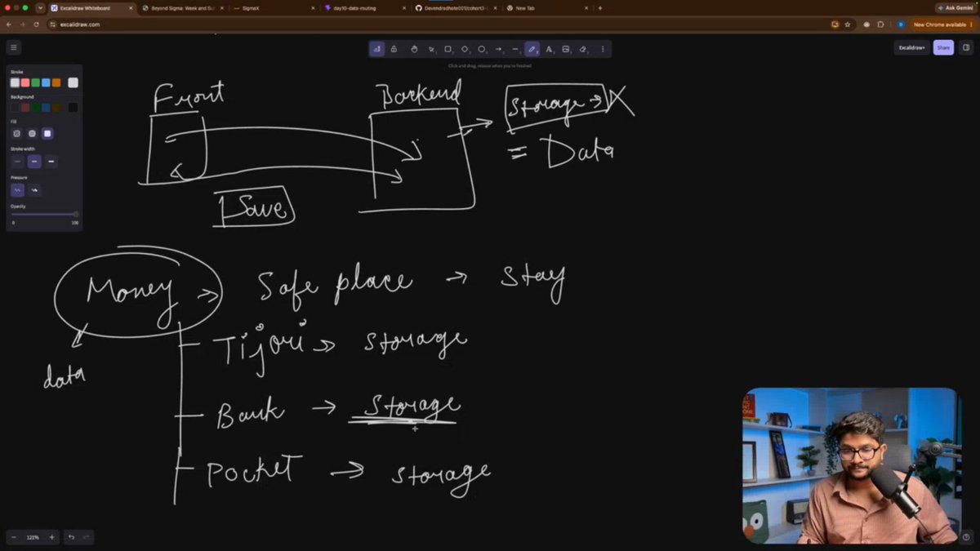Open a new browser tab
This screenshot has width=980, height=551.
(600, 8)
